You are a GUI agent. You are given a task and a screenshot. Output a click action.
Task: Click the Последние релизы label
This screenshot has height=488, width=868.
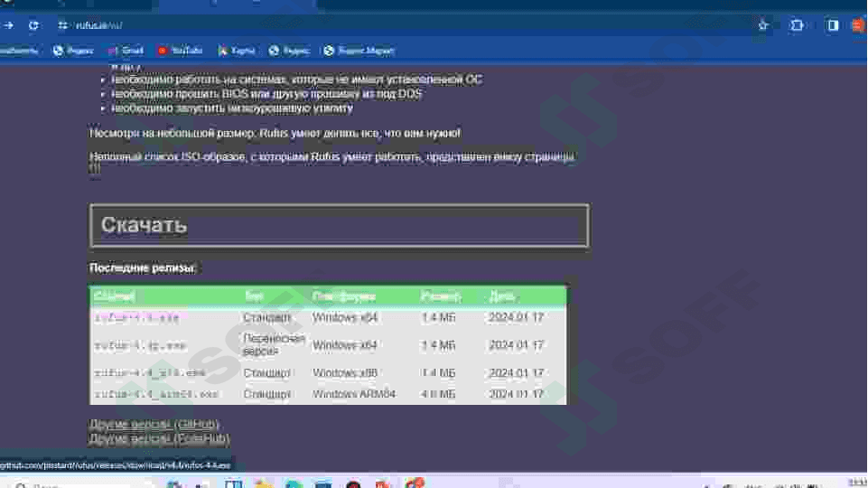pos(143,268)
